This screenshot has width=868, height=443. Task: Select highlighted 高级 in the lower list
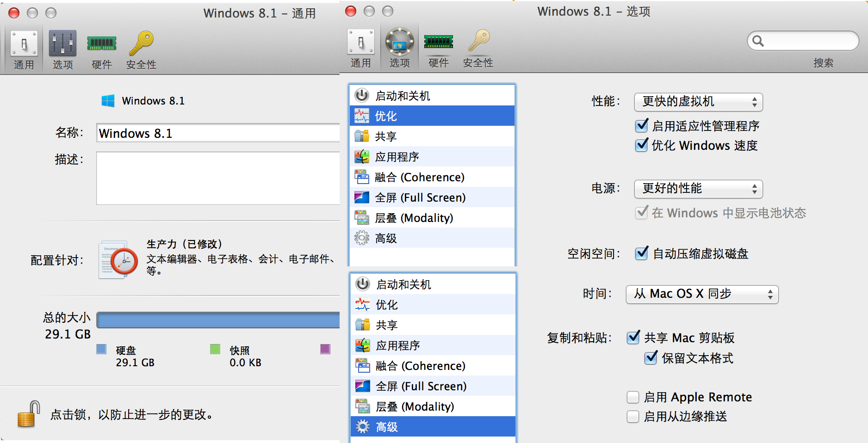[433, 427]
